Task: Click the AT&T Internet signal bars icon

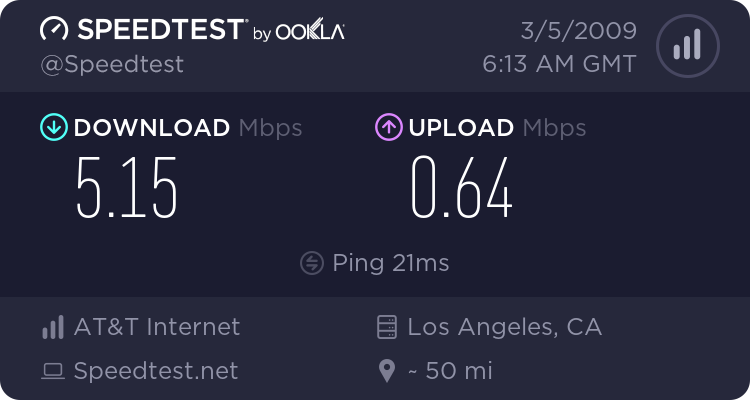Action: point(52,327)
